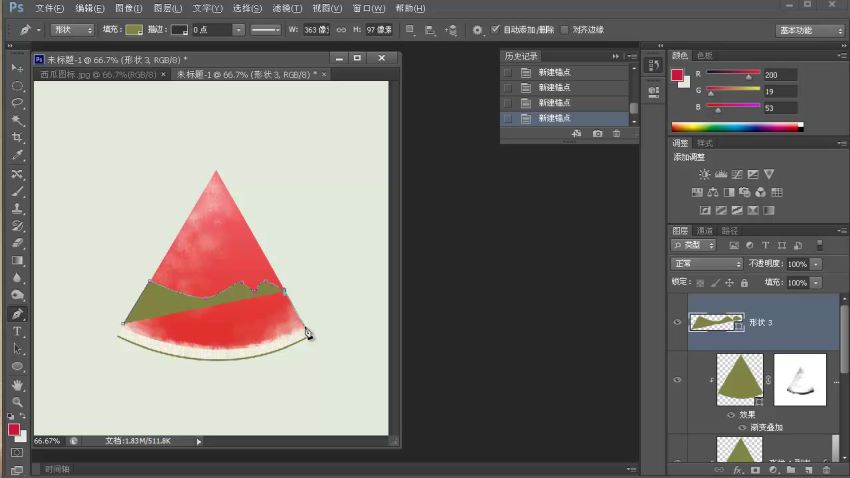Open the layer opacity dropdown arrow
Image resolution: width=850 pixels, height=478 pixels.
(816, 264)
